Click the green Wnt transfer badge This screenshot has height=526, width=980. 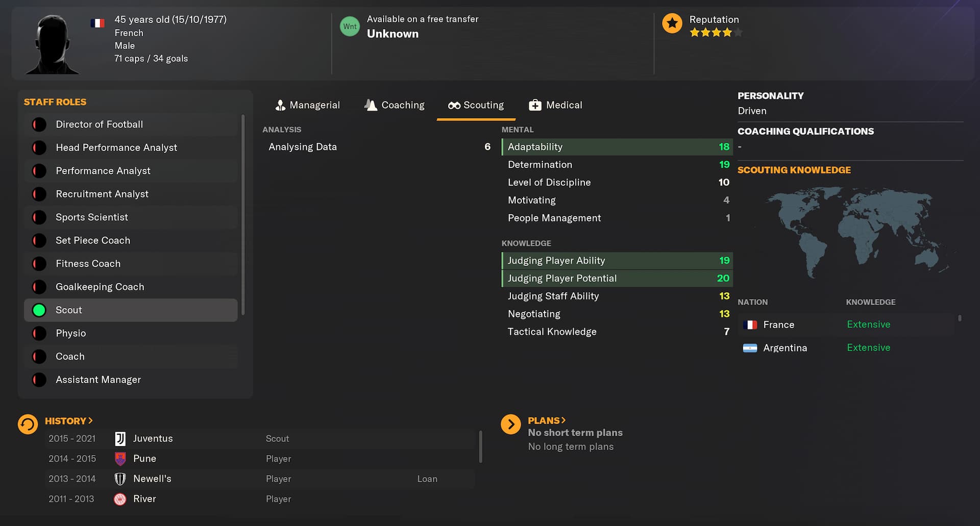[350, 26]
